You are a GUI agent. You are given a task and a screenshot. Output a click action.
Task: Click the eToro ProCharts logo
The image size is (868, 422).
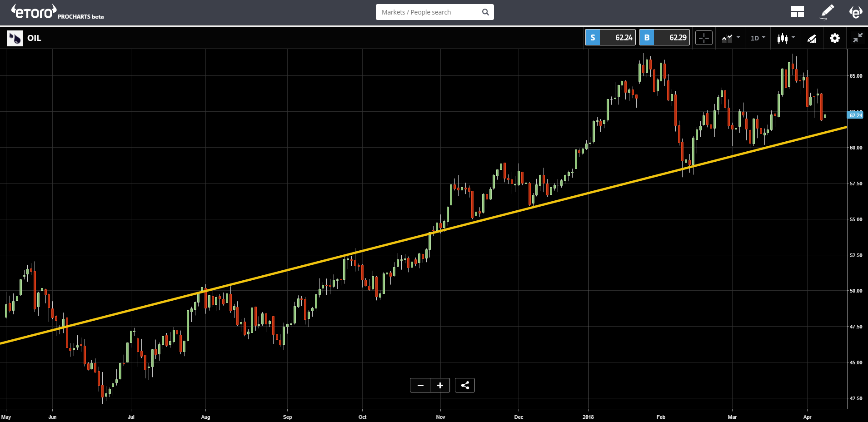57,12
